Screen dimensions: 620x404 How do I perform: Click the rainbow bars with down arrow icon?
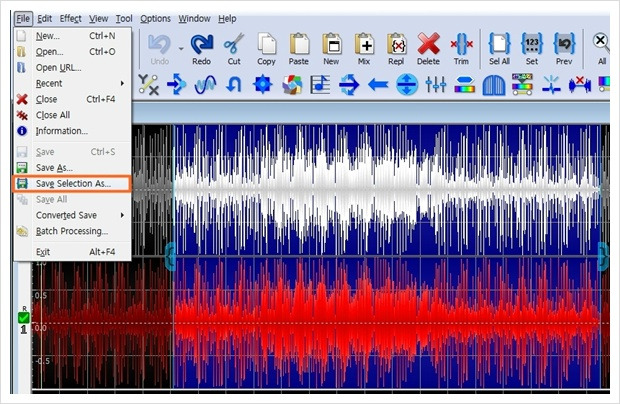coord(522,84)
